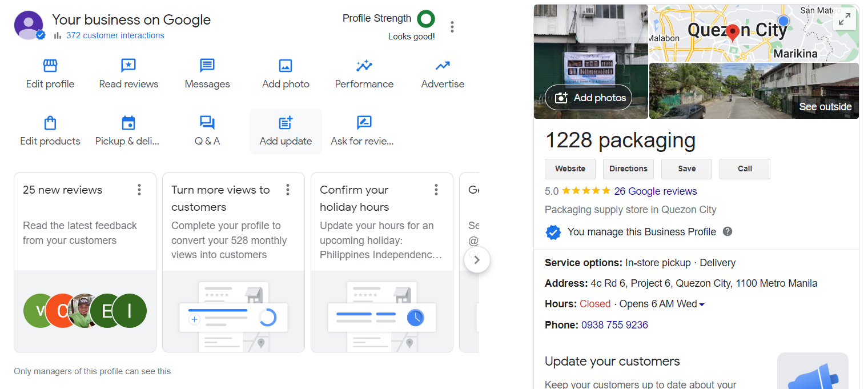Open Pickup & delivery calendar icon
The image size is (868, 389).
(x=128, y=123)
